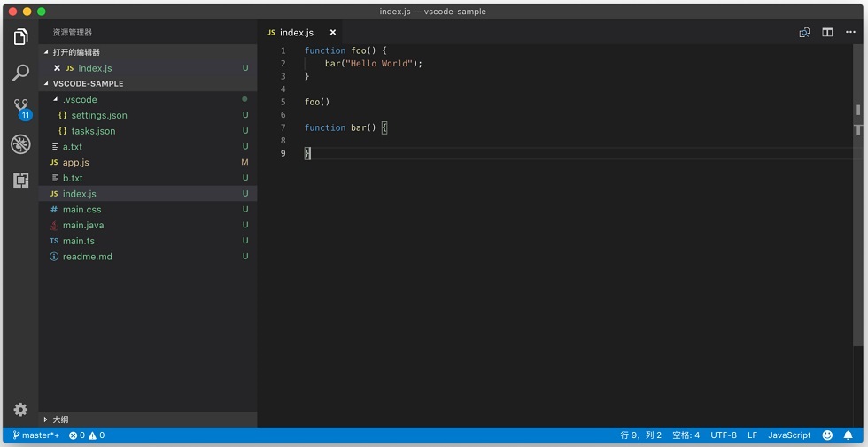868x447 pixels.
Task: Click the "Hello World" string in code
Action: click(x=379, y=64)
